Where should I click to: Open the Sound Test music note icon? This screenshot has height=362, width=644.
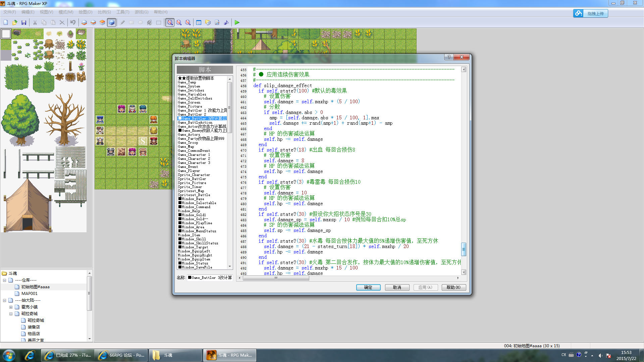point(226,22)
